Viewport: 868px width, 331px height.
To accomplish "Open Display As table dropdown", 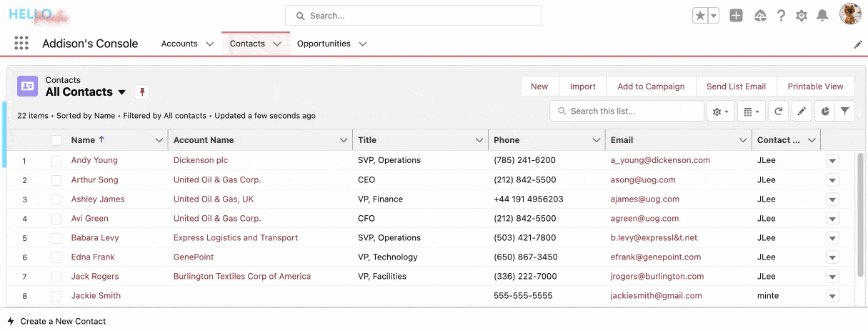I will pyautogui.click(x=751, y=112).
